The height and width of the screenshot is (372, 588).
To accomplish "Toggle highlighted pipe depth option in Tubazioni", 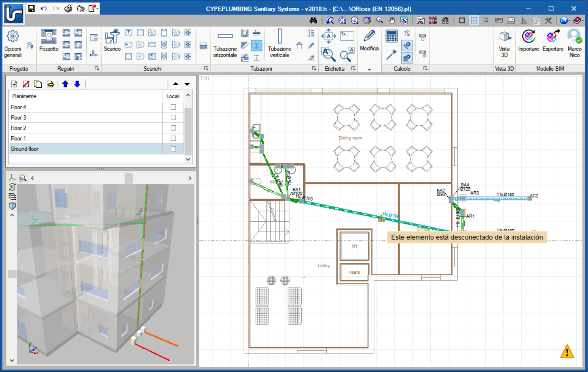I will 256,46.
